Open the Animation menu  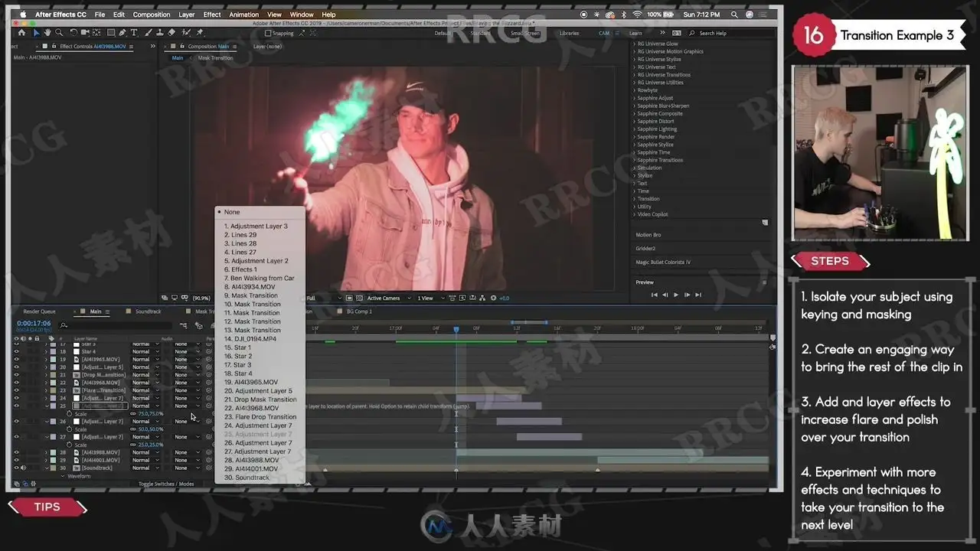click(x=244, y=15)
